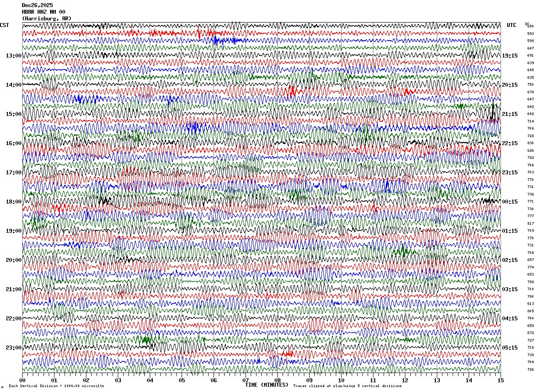Click the DC offset value "726"
Viewport: 536px width, 392px height.
click(x=530, y=369)
